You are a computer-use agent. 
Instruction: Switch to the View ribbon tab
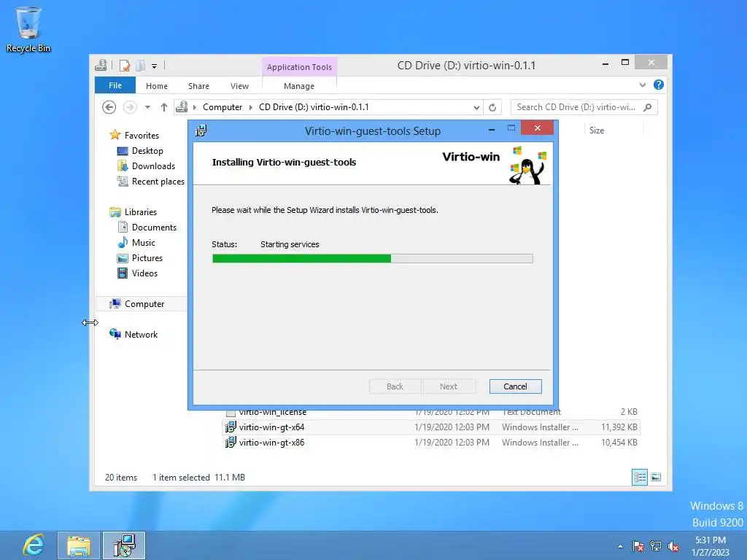tap(239, 86)
